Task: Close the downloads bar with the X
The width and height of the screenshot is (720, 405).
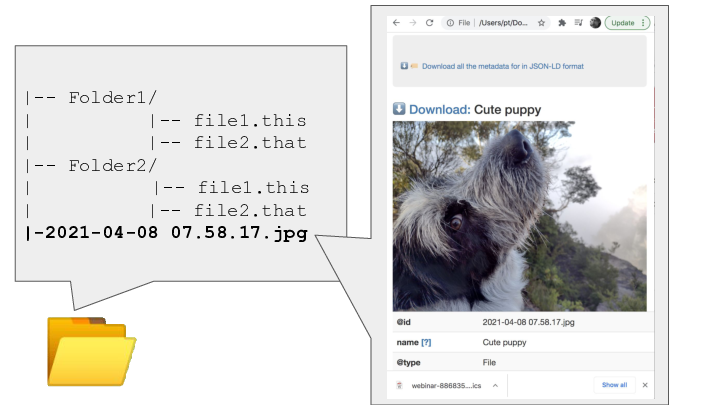Action: (645, 385)
